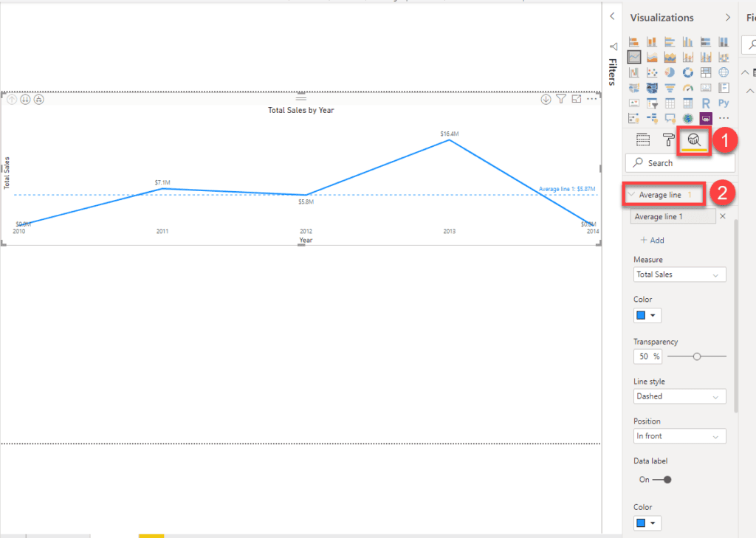Enter Focus mode on the chart
756x538 pixels.
[577, 99]
